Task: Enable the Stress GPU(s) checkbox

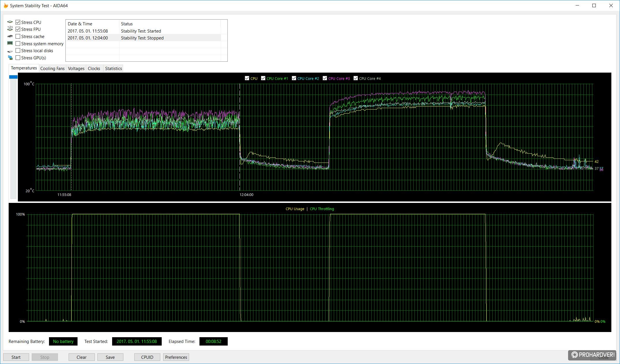Action: click(x=18, y=58)
